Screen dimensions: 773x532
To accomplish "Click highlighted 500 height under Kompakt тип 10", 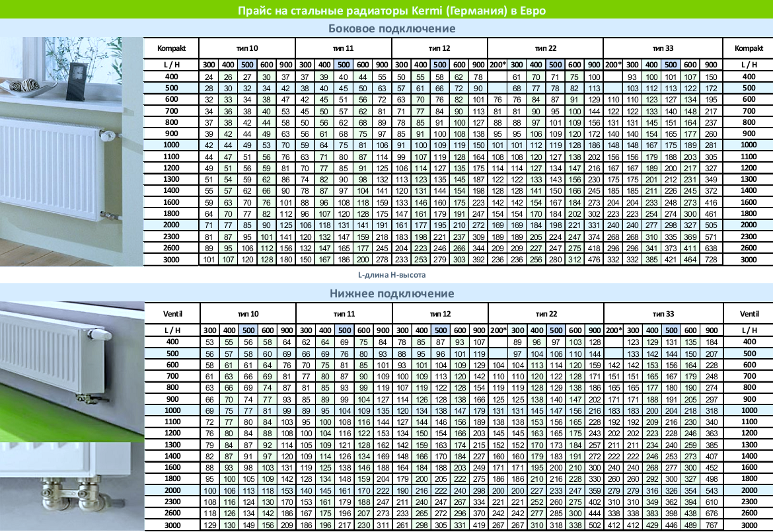I will pyautogui.click(x=247, y=65).
